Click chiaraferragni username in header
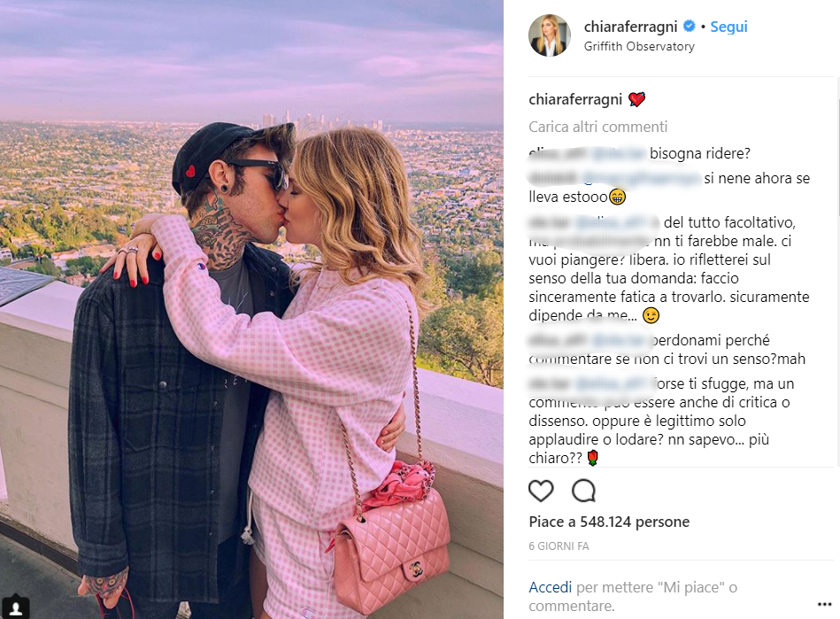This screenshot has height=619, width=840. click(630, 27)
